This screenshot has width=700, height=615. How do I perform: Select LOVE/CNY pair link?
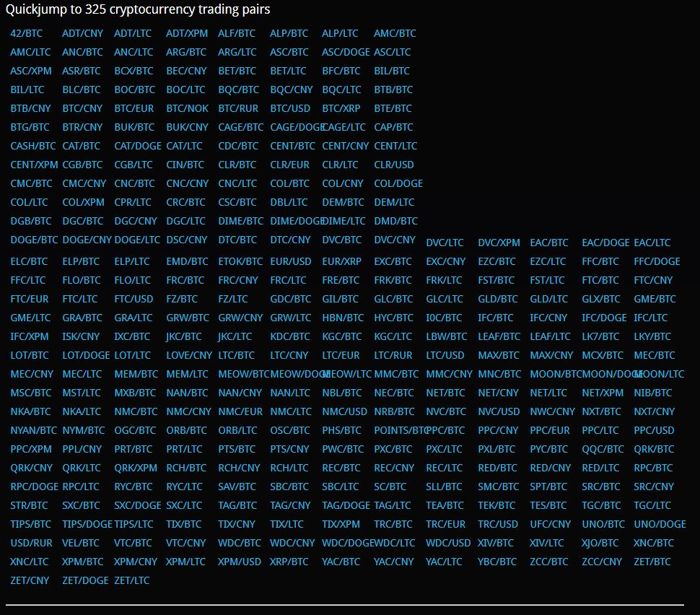click(x=189, y=356)
